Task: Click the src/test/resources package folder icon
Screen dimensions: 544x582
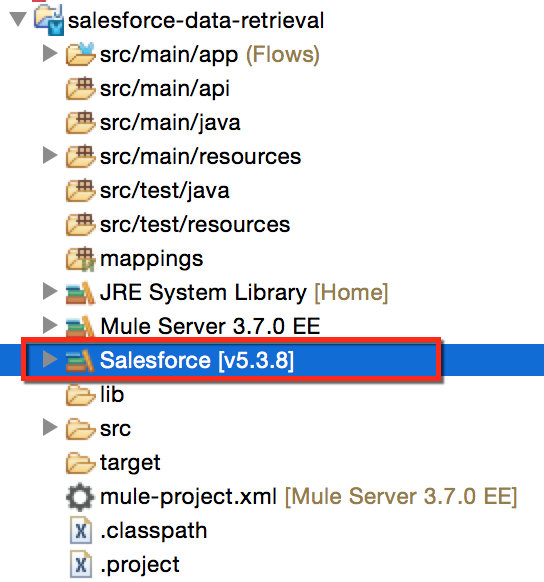Action: pyautogui.click(x=81, y=225)
